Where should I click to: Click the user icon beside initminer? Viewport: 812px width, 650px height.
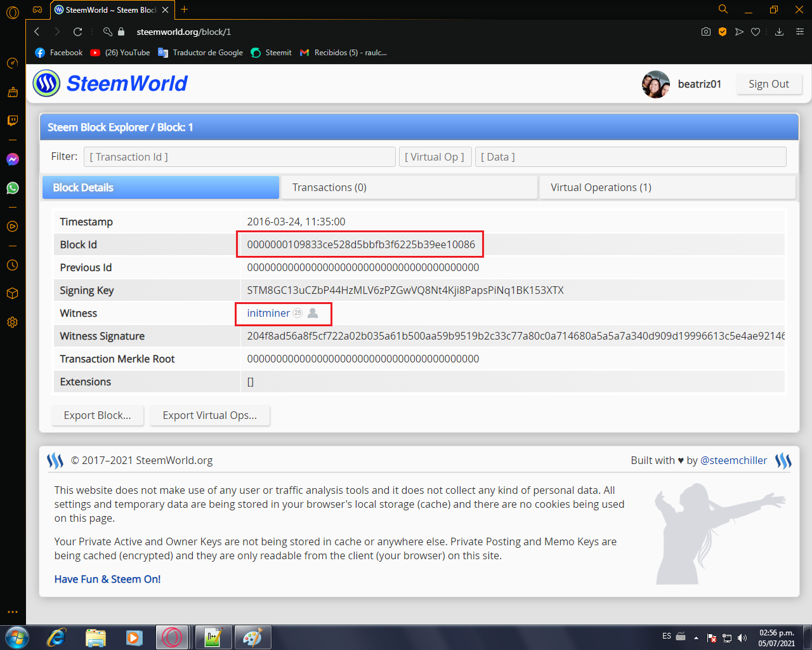(x=313, y=313)
